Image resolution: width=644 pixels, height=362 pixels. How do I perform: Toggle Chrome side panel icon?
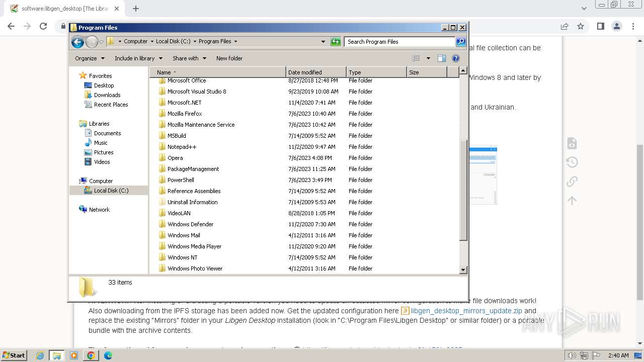click(600, 26)
